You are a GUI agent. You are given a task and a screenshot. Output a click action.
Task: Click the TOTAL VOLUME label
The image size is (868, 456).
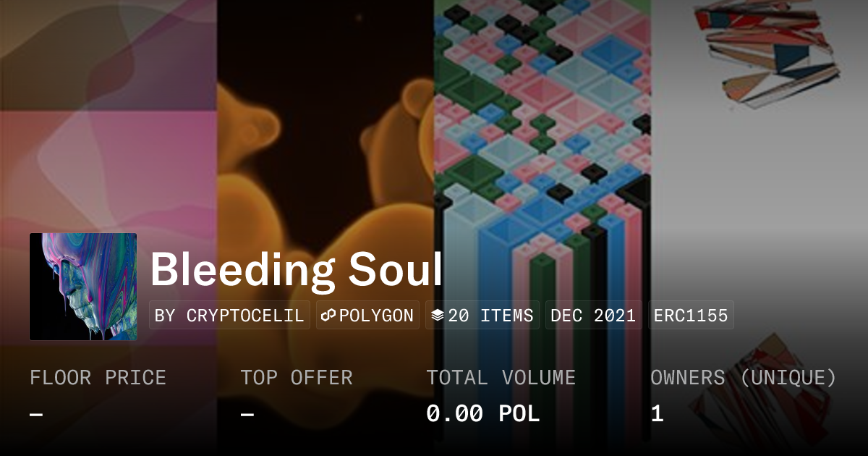(501, 378)
